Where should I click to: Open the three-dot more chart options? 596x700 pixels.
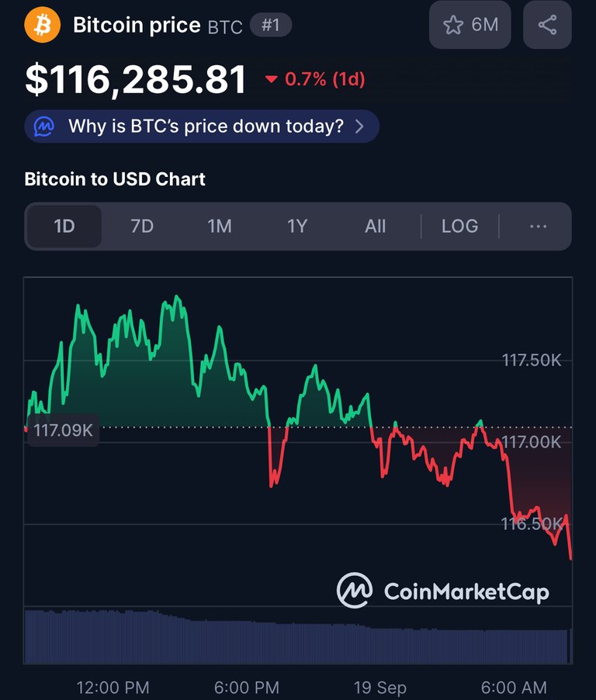pos(538,227)
